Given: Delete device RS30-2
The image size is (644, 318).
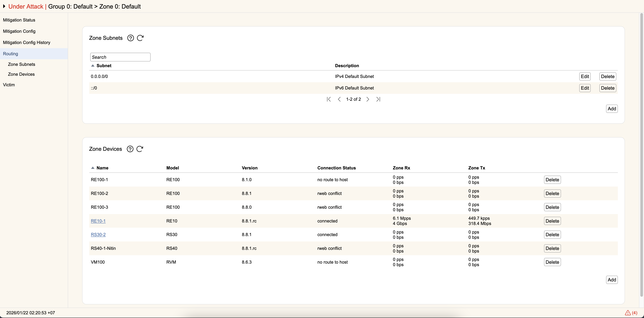Looking at the screenshot, I should coord(552,235).
